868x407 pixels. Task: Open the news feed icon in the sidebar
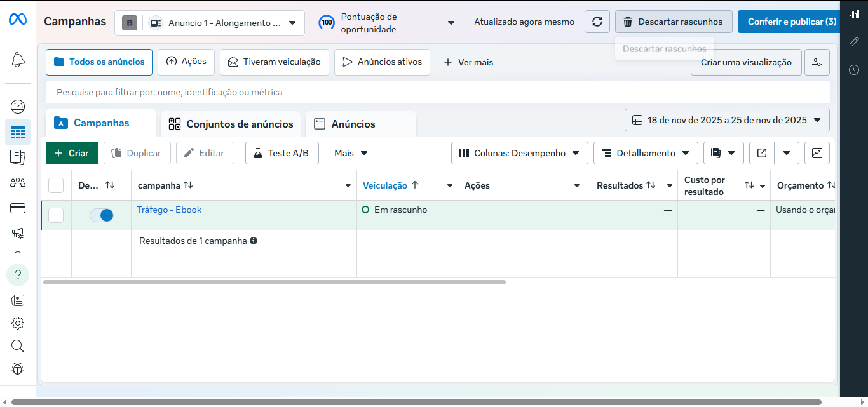[x=18, y=300]
